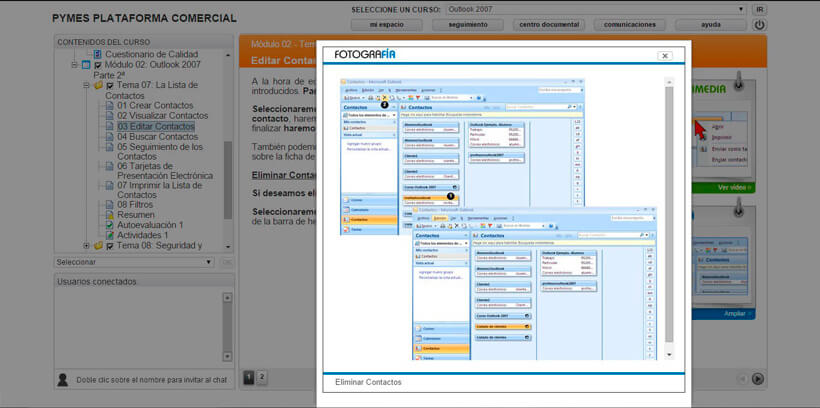Click the IR button next to the course selector
820x408 pixels.
coord(759,9)
